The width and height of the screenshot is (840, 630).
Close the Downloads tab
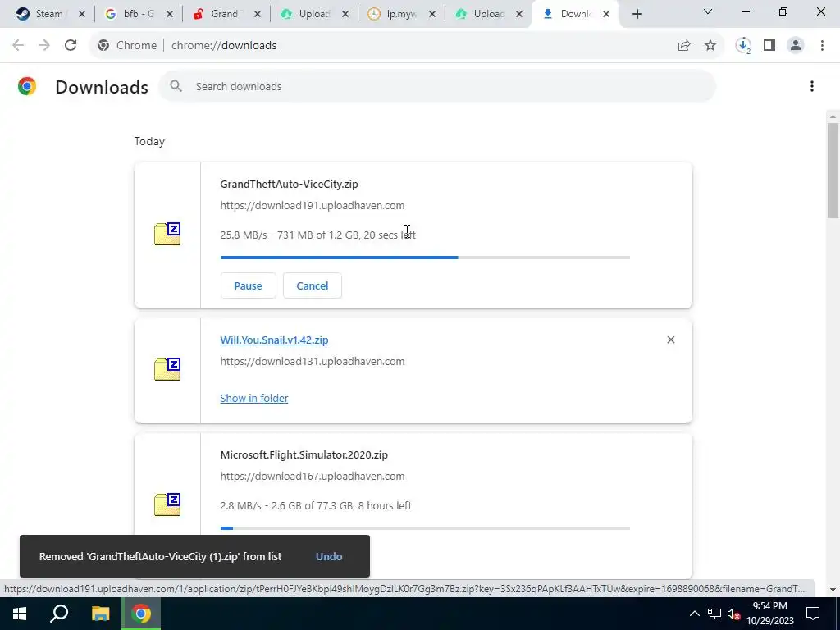[606, 14]
